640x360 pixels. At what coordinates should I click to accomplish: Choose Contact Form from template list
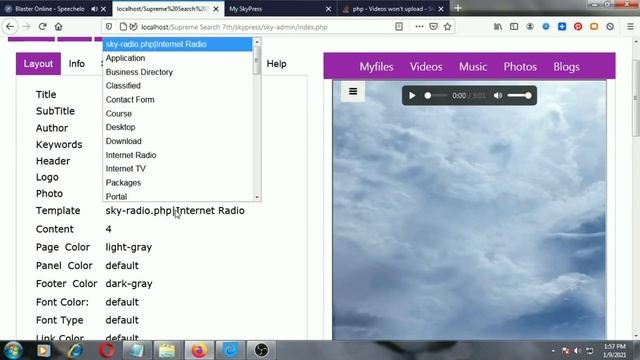178,100
